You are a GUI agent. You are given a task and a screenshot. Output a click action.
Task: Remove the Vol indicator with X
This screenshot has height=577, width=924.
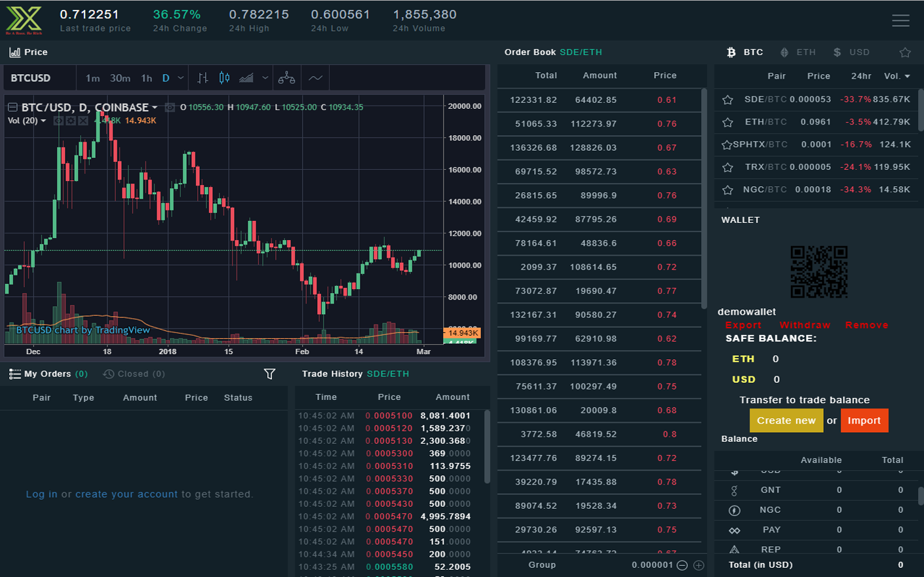tap(83, 121)
